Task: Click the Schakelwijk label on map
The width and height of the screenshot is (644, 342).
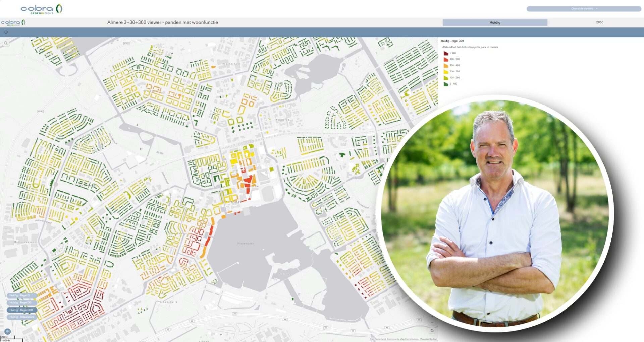Action: 169,302
